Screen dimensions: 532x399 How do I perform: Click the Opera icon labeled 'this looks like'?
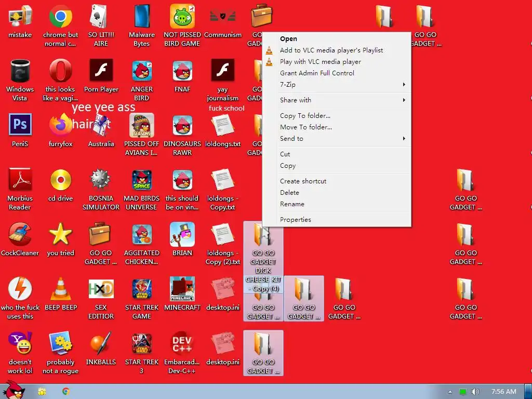60,80
